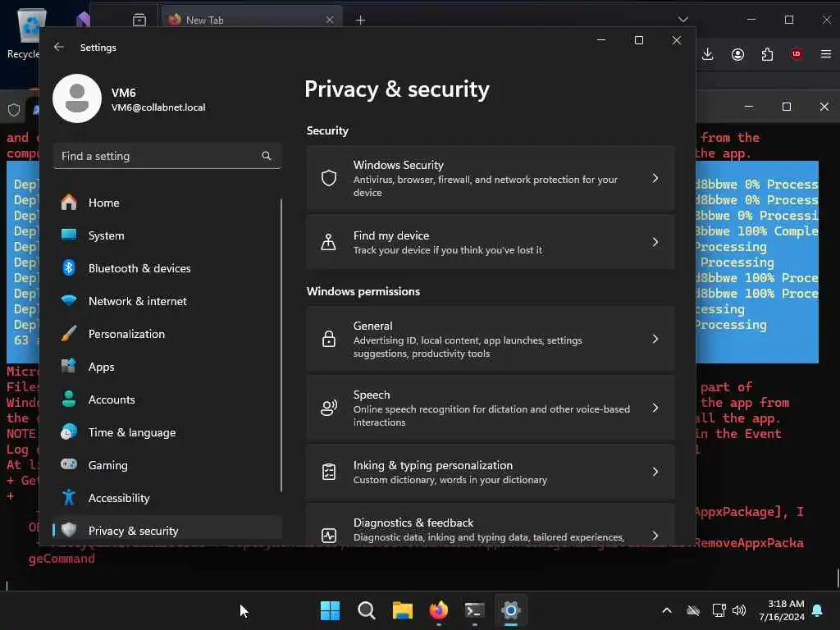Image resolution: width=840 pixels, height=630 pixels.
Task: Open Inking & typing personalization
Action: (x=491, y=472)
